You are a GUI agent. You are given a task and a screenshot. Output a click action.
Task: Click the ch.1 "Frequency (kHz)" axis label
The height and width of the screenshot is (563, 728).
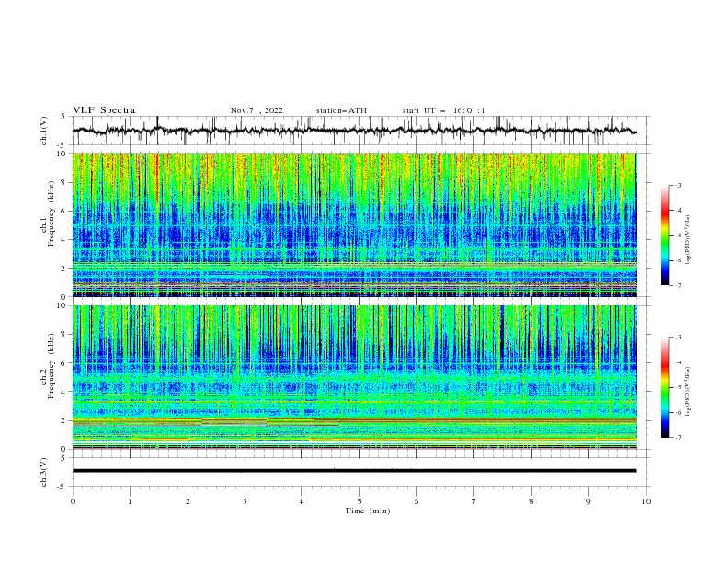[51, 213]
